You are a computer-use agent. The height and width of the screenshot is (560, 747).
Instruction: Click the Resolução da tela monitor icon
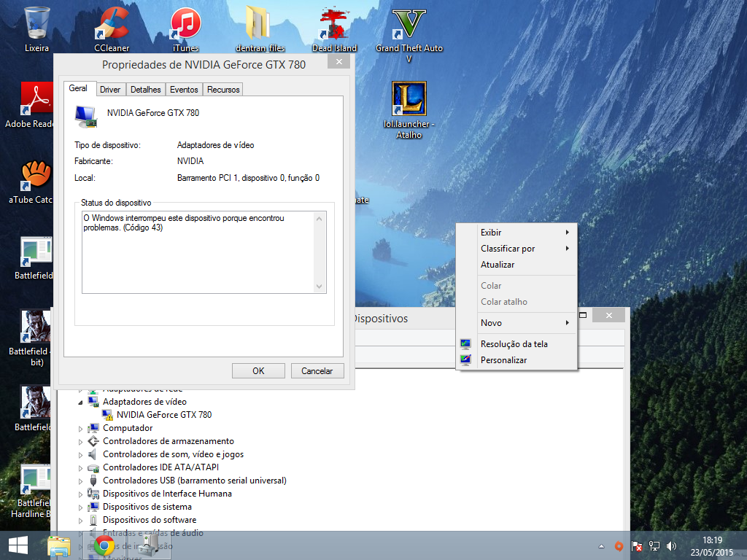[465, 344]
